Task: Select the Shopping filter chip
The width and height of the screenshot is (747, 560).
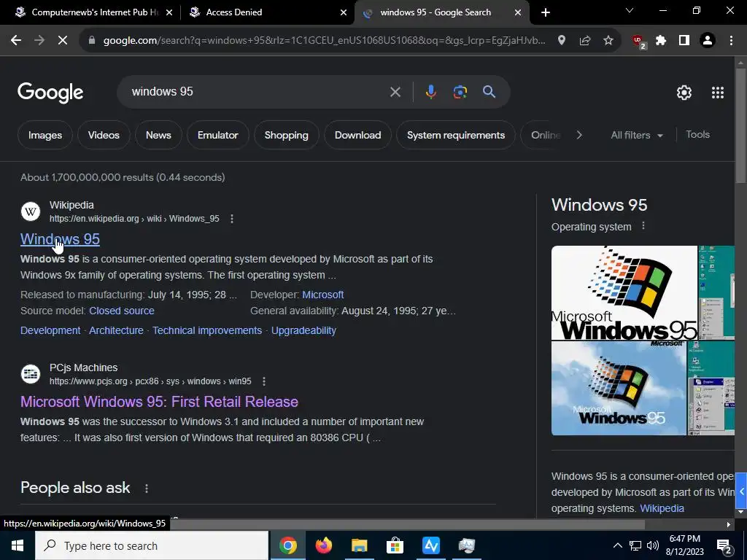Action: click(x=286, y=135)
